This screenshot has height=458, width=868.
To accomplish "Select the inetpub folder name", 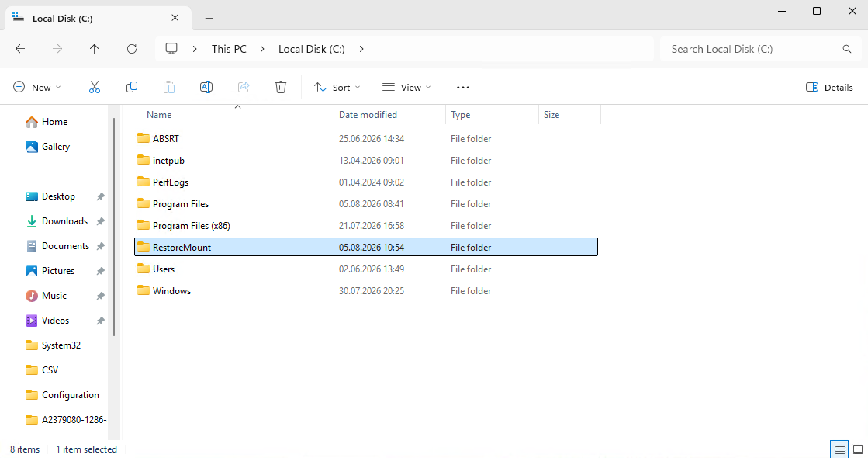I will pos(169,161).
